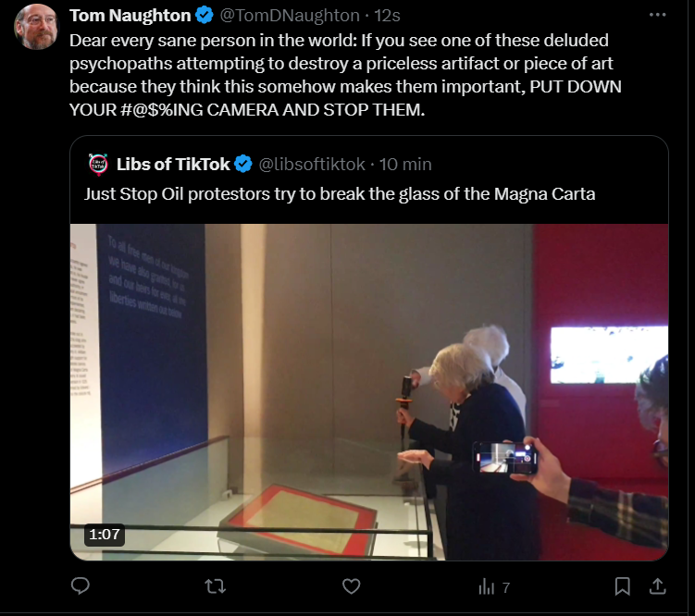Screen dimensions: 695x616
Task: Click the repost arrows icon
Action: (x=216, y=586)
